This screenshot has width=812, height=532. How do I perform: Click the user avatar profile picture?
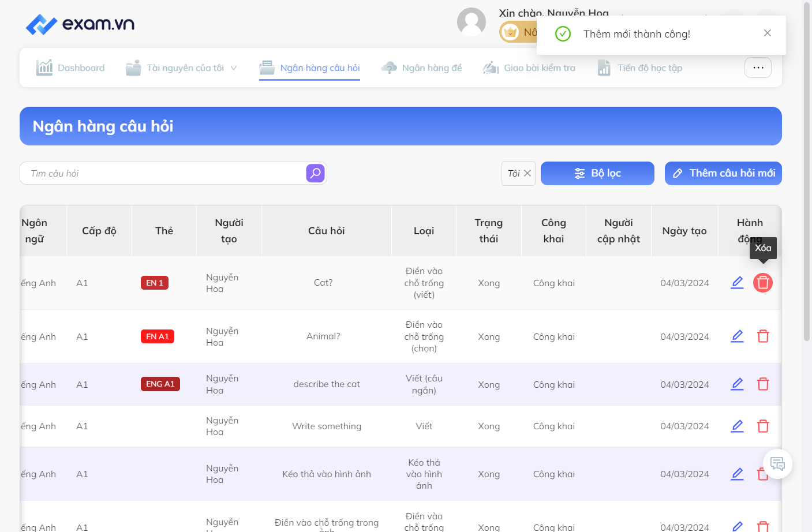[x=472, y=22]
